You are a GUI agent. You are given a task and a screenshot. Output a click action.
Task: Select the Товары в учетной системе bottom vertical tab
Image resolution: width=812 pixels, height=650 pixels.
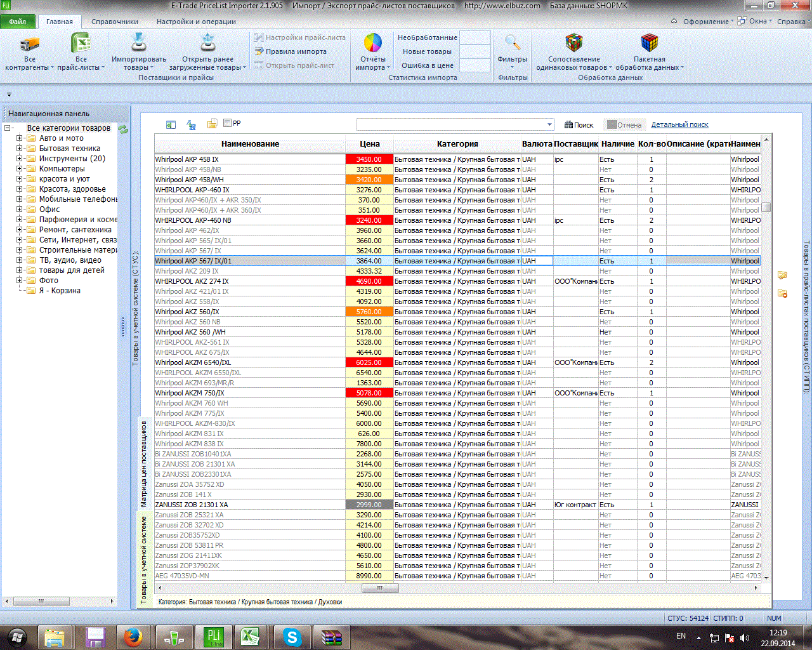[x=143, y=559]
